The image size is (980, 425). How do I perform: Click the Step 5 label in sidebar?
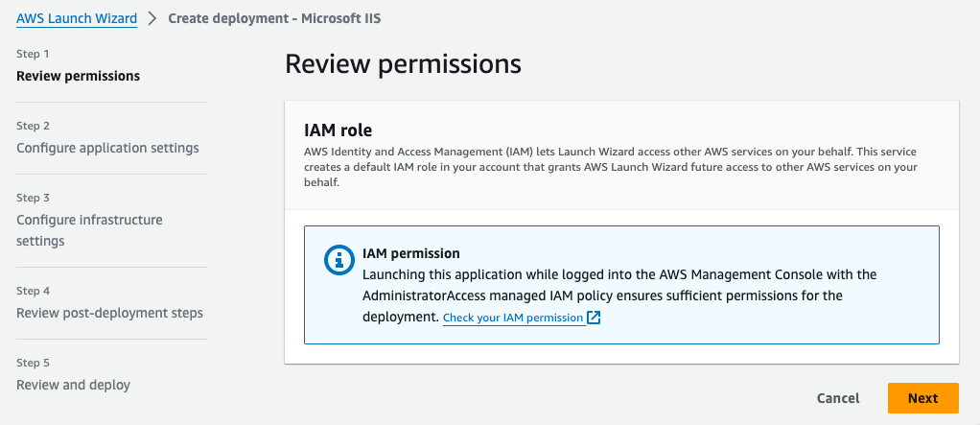[x=34, y=363]
